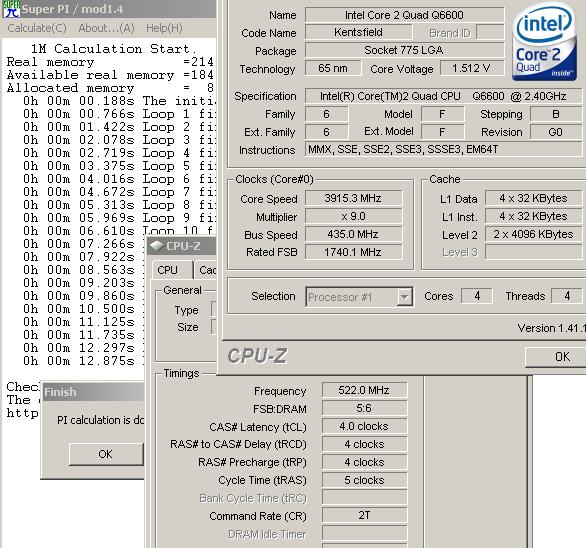Screen dimensions: 586x548
Task: Click the Core Speed value 3915.3 MHz
Action: coord(353,198)
